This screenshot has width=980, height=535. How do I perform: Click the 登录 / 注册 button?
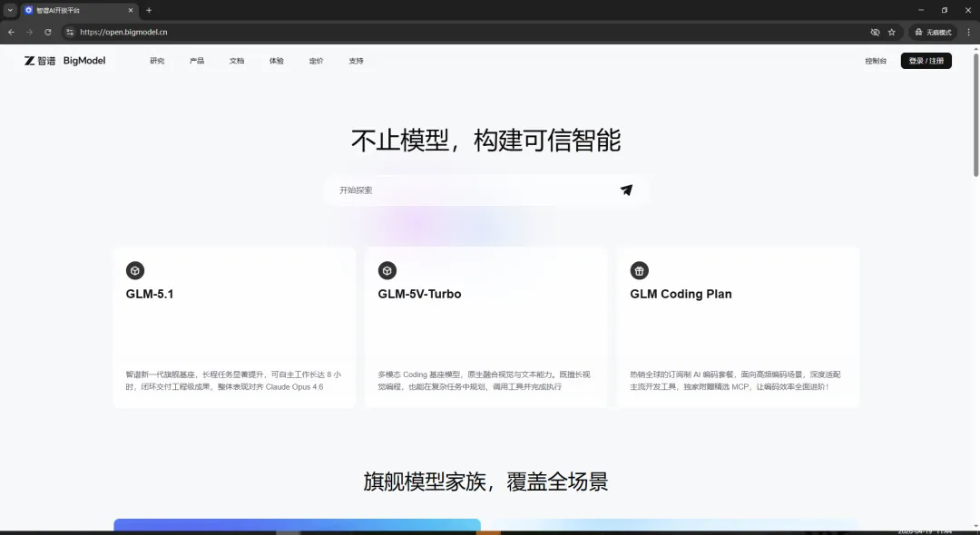pos(926,61)
